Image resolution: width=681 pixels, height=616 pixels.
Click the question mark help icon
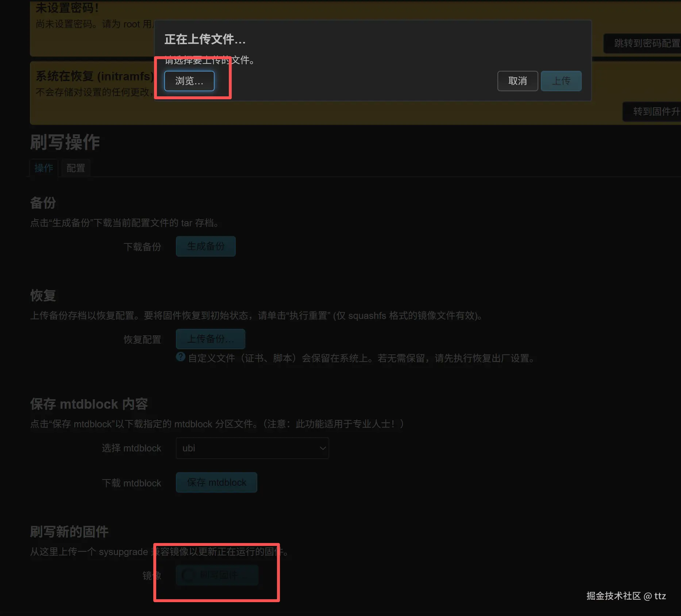181,357
